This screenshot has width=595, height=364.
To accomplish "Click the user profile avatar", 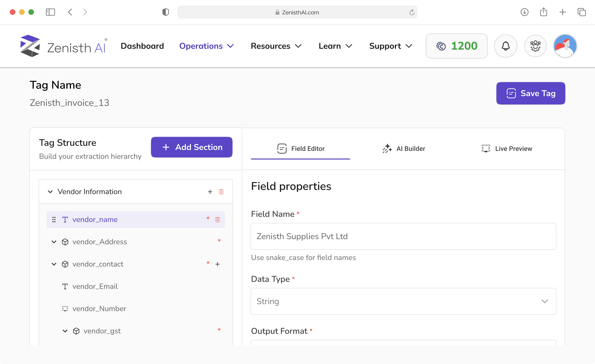I will coord(565,46).
